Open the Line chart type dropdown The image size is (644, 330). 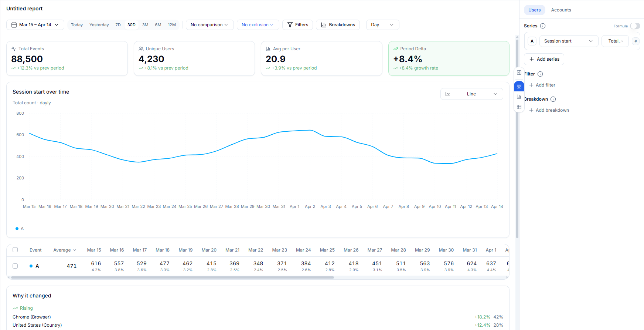click(471, 94)
